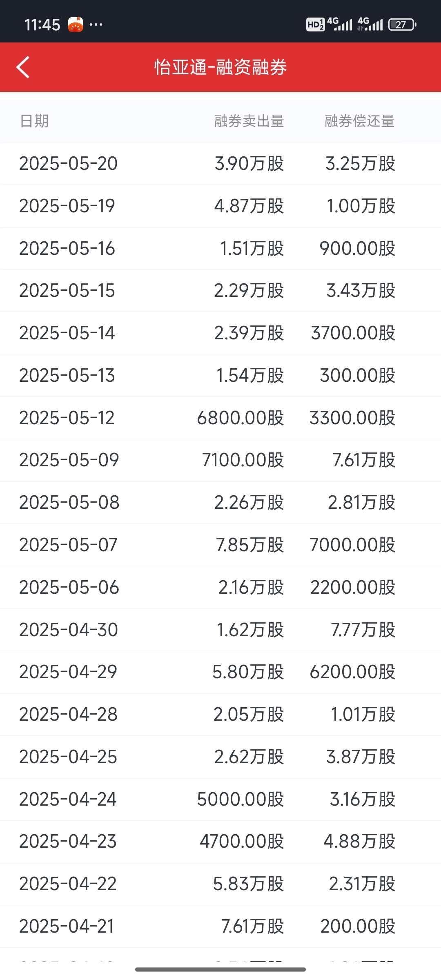This screenshot has width=441, height=980.
Task: Tap the 融券卖出量 column header
Action: point(249,121)
